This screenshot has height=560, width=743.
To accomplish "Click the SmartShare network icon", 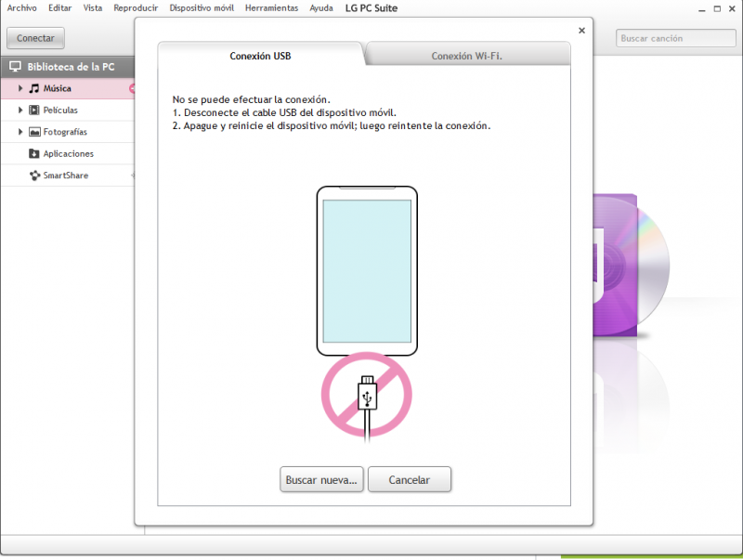I will (34, 176).
